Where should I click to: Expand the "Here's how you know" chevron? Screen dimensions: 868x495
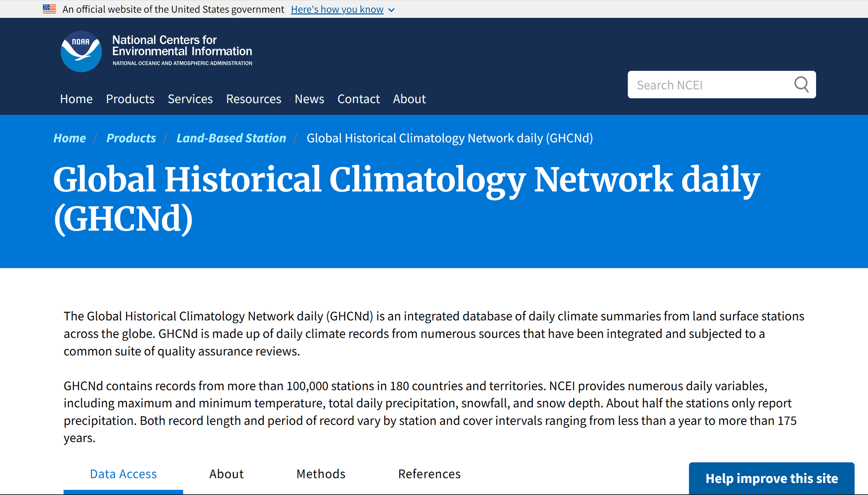click(392, 10)
